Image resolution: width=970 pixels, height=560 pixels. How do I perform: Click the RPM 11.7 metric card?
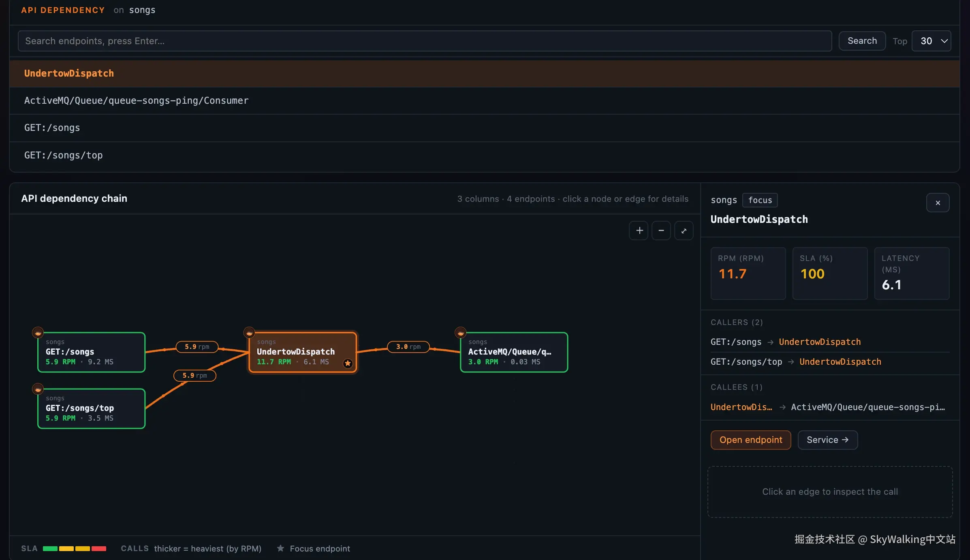click(748, 274)
